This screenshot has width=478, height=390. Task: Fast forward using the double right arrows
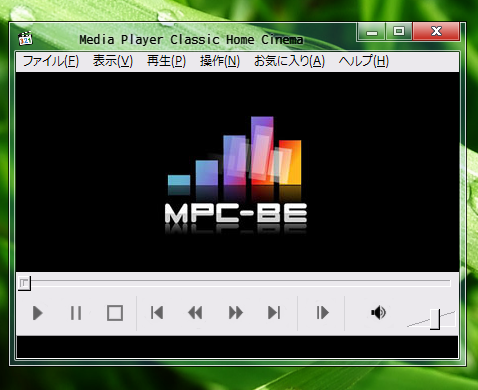point(236,313)
